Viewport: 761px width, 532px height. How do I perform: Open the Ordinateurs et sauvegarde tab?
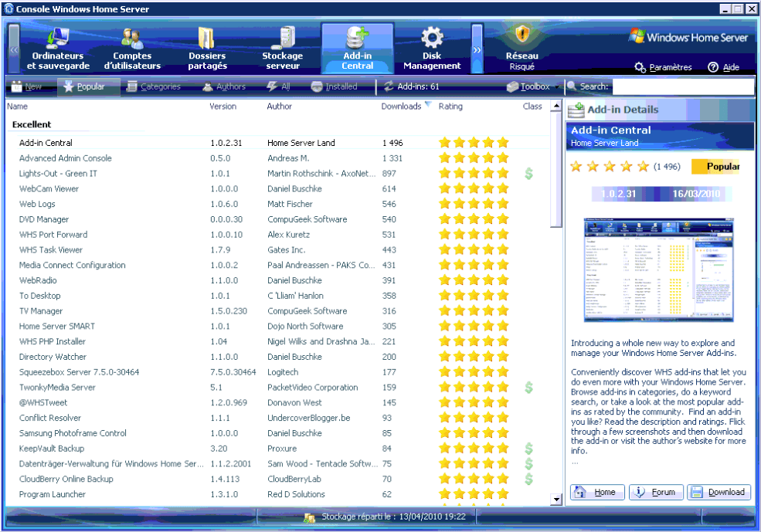[x=58, y=49]
